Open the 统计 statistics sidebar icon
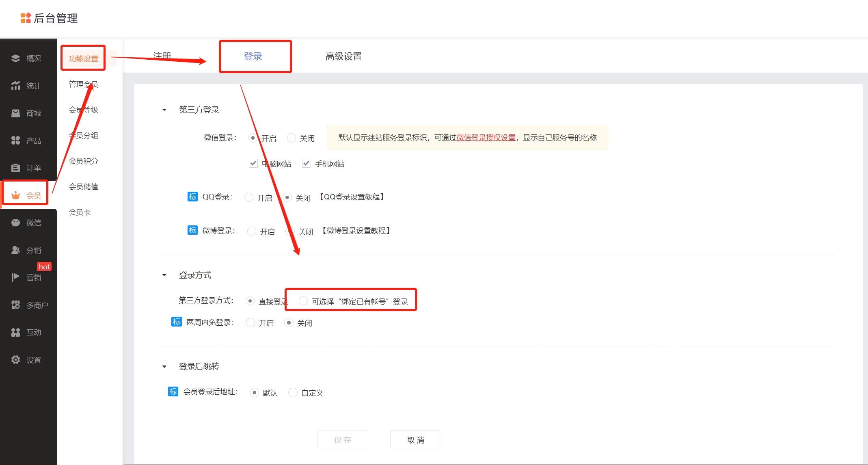Screen dimensions: 868x465 point(15,86)
